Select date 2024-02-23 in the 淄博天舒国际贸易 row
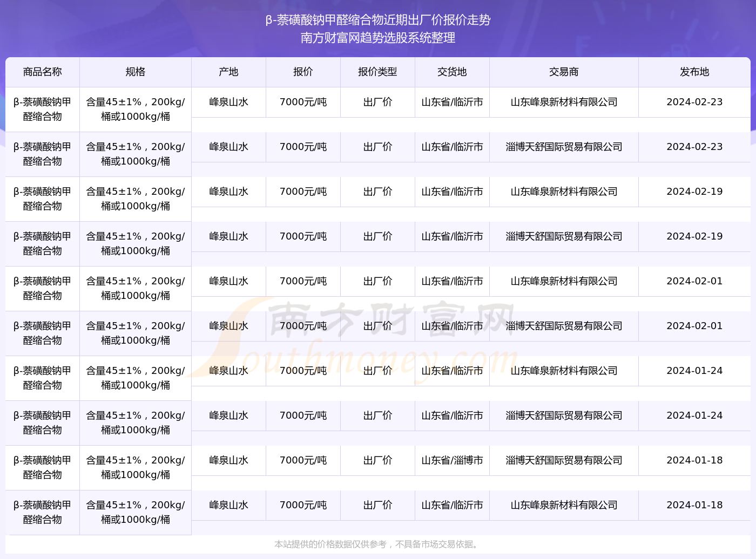 pyautogui.click(x=694, y=147)
